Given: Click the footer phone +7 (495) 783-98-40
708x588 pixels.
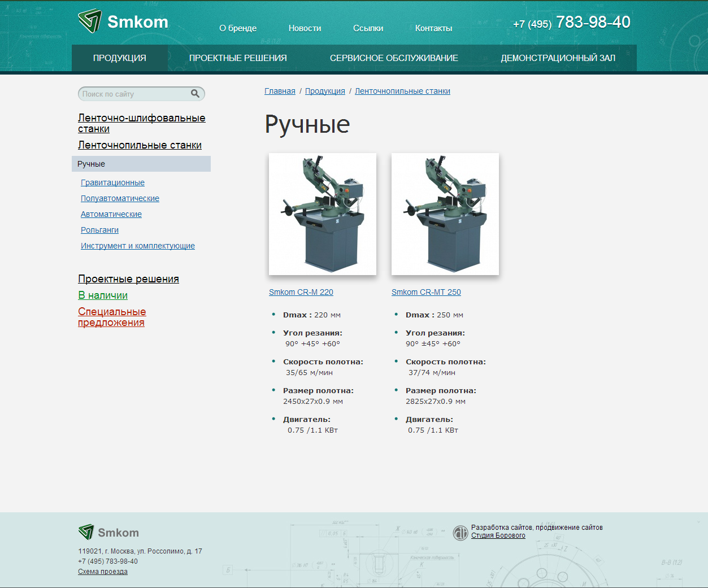Looking at the screenshot, I should (x=108, y=561).
